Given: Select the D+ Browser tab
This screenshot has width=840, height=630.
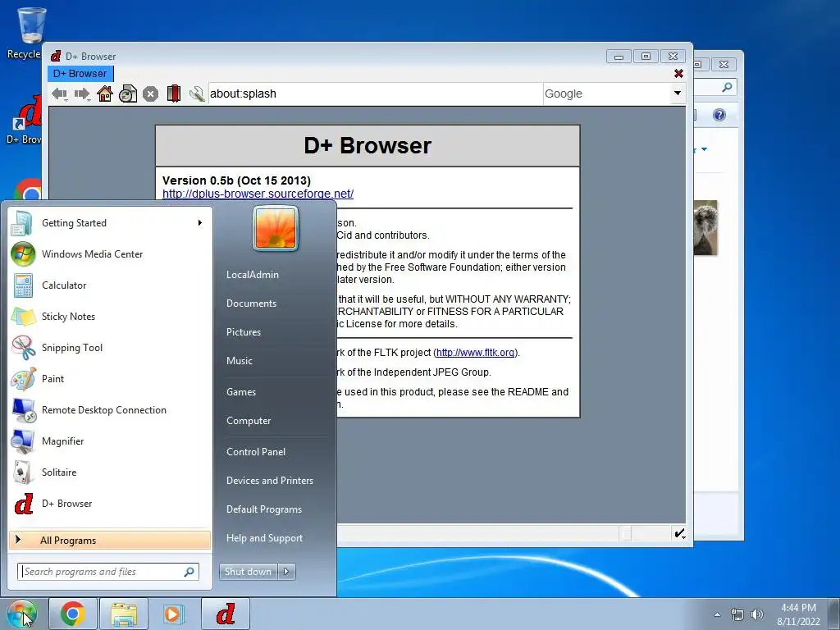Looking at the screenshot, I should pyautogui.click(x=80, y=73).
